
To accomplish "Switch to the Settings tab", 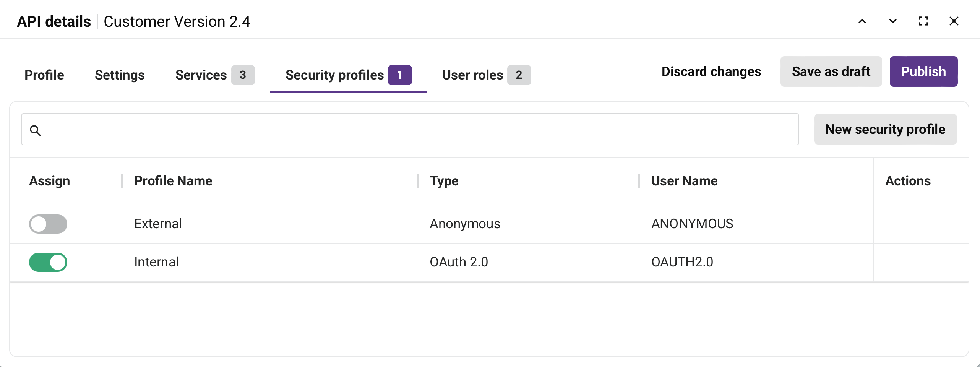I will coord(120,75).
